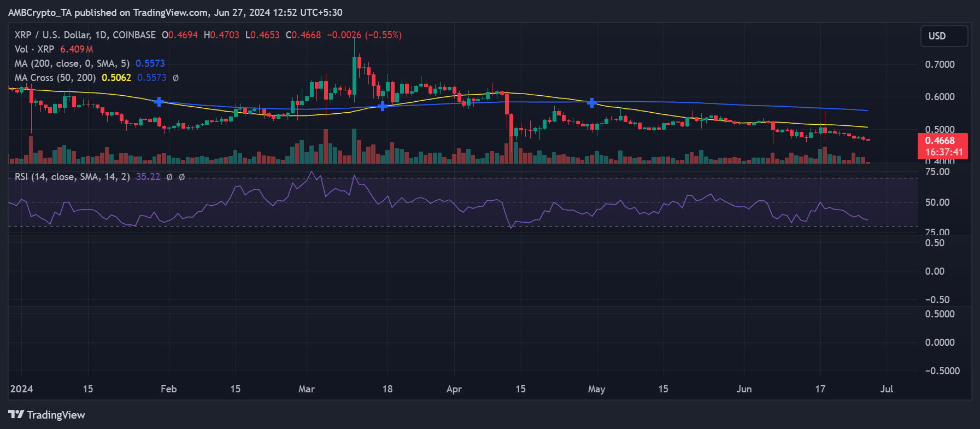
Task: Click the 0.5000 label beside the price candles
Action: point(940,130)
